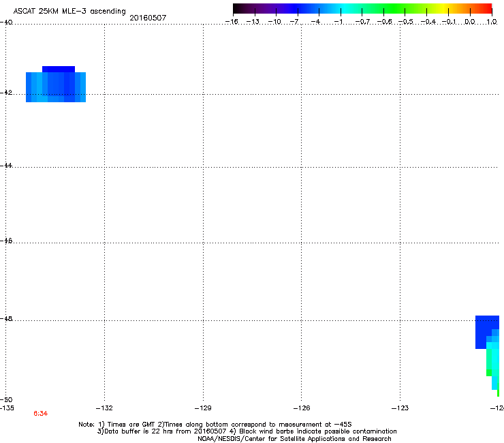This screenshot has height=443, width=504.
Task: Click the 'Times are GMT' note line
Action: pyautogui.click(x=215, y=425)
